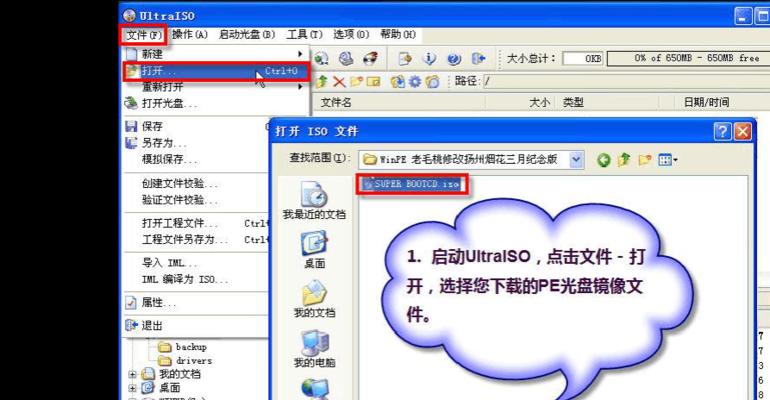Choose 模拟保存... menu entry
Image resolution: width=770 pixels, height=400 pixels.
click(x=195, y=160)
